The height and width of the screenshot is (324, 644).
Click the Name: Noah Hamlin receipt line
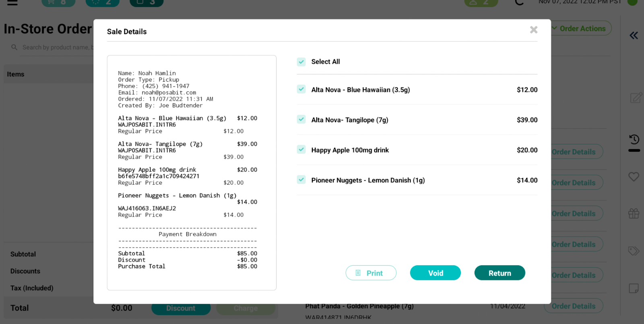click(147, 73)
